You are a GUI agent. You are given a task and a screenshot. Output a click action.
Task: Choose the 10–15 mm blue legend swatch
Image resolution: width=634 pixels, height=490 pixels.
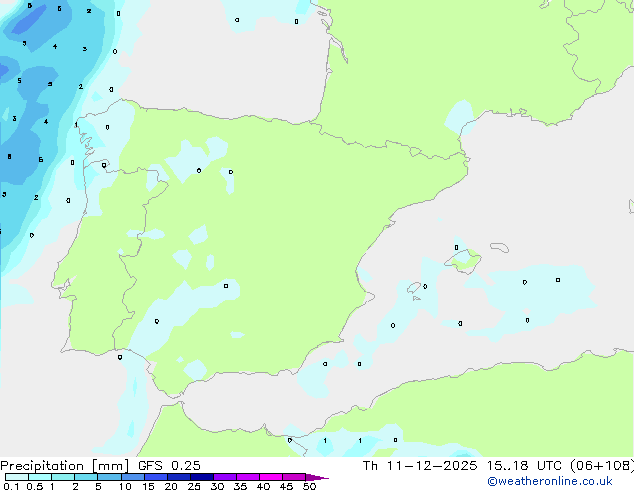point(133,477)
